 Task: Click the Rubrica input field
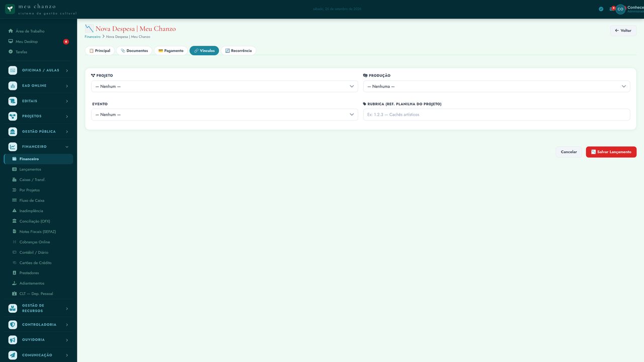click(x=497, y=115)
